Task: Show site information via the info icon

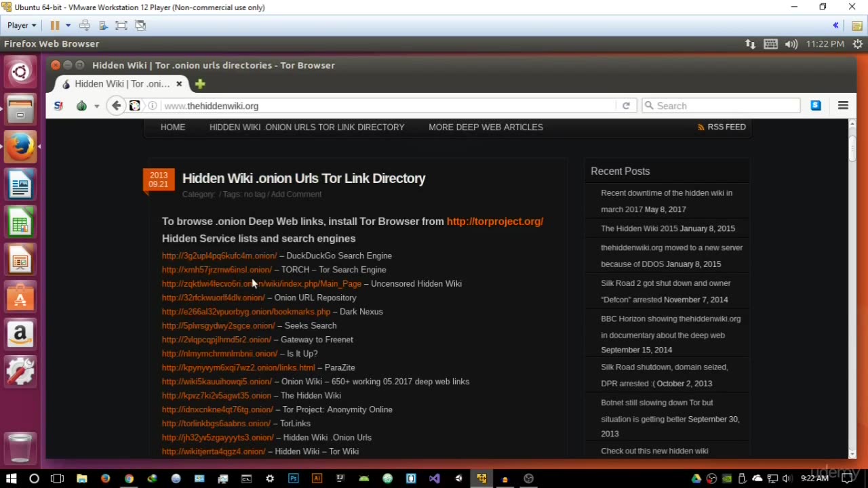Action: pyautogui.click(x=153, y=106)
